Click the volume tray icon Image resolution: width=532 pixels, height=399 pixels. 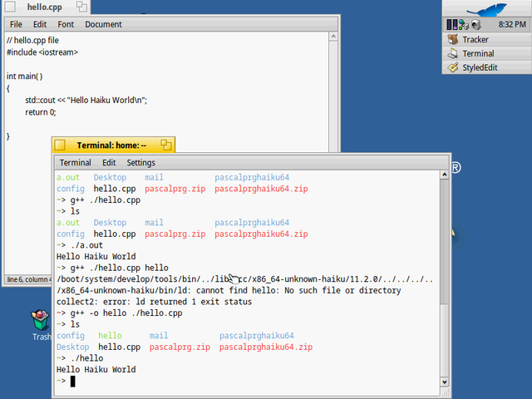click(x=476, y=24)
